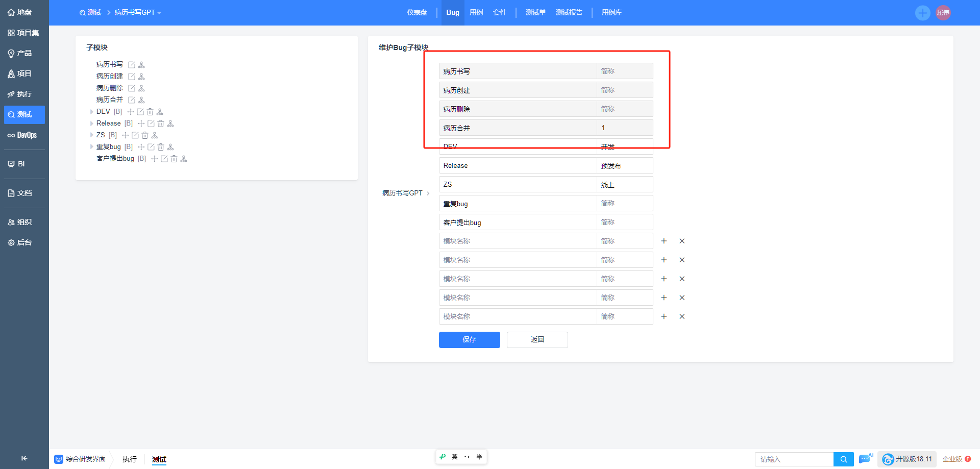Click the 企业版 upgrade link
Viewport: 980px width, 469px height.
957,459
